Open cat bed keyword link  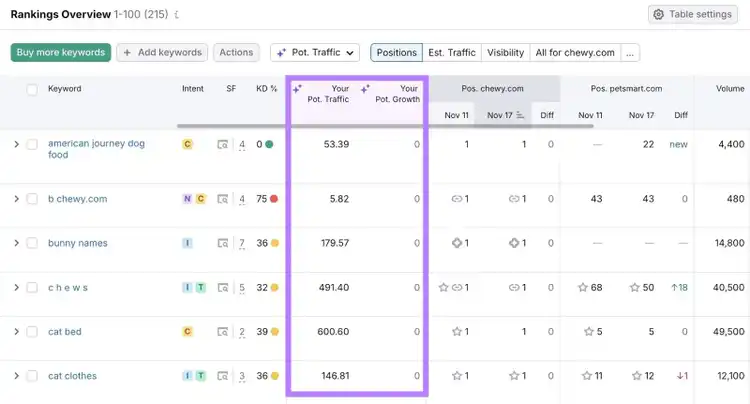(65, 332)
